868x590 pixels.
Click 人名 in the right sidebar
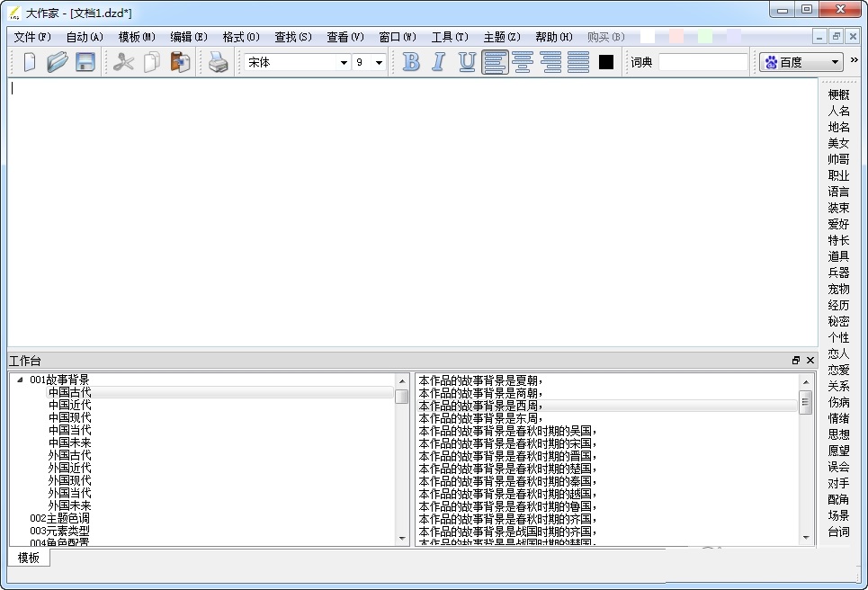[x=838, y=111]
